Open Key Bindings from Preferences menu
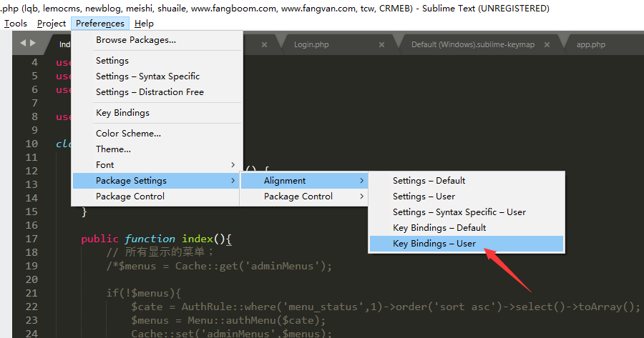Image resolution: width=644 pixels, height=338 pixels. tap(157, 113)
